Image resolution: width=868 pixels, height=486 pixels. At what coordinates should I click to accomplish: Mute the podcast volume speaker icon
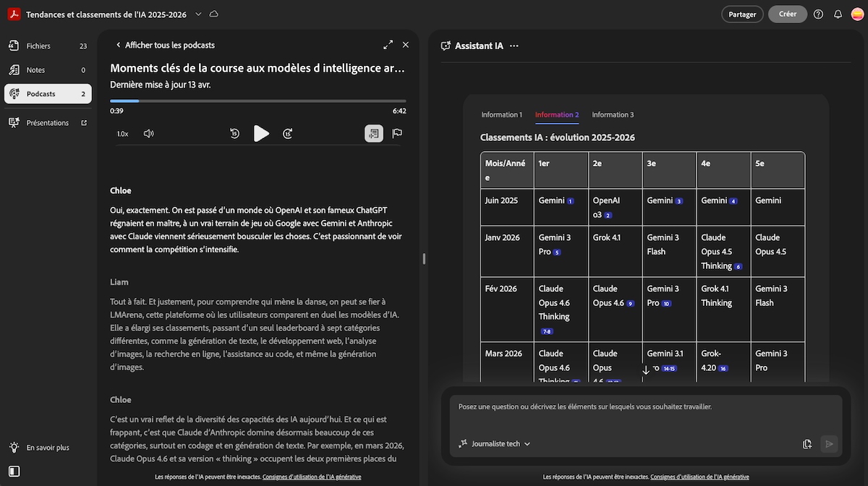148,134
